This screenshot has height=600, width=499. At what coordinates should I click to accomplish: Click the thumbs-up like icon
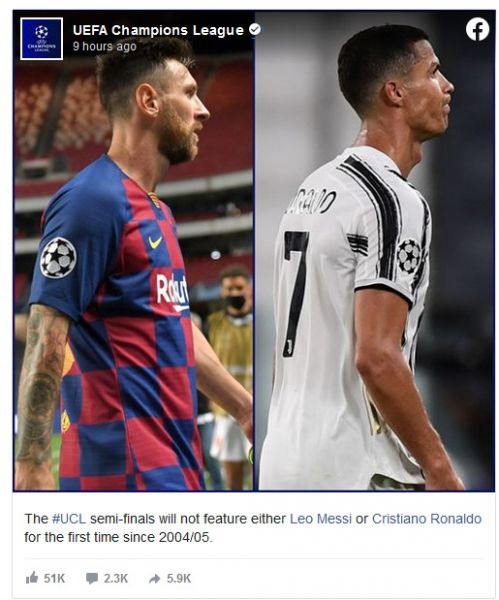[32, 577]
